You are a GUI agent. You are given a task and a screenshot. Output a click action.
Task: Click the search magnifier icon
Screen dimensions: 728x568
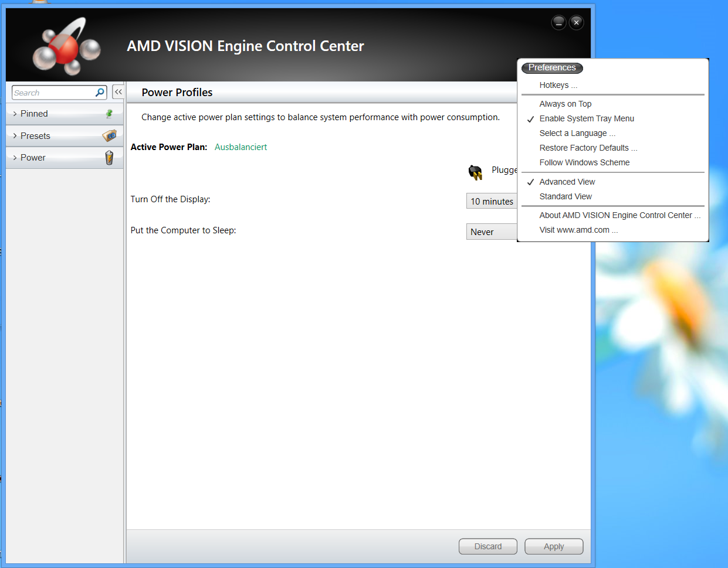pos(100,93)
